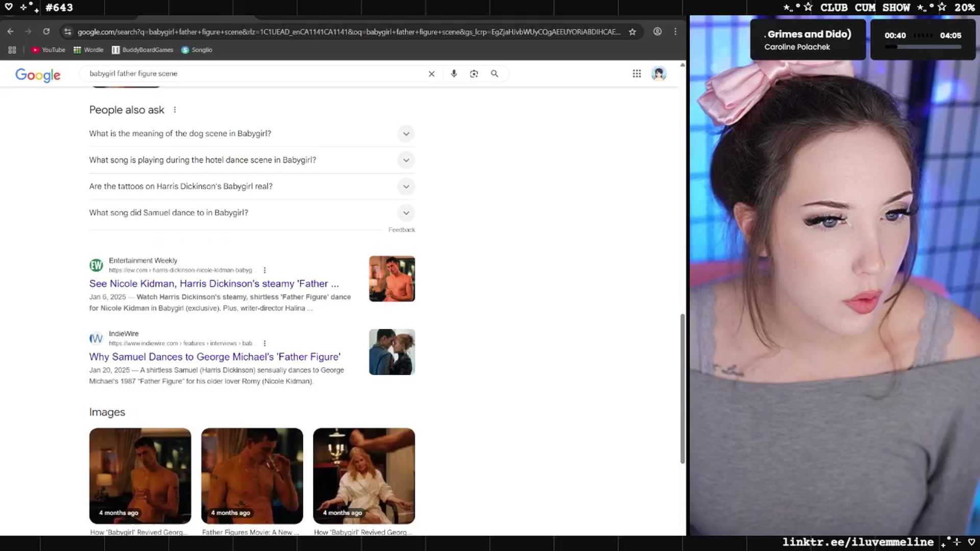980x551 pixels.
Task: Click the song title Grimes and Dido
Action: click(808, 34)
